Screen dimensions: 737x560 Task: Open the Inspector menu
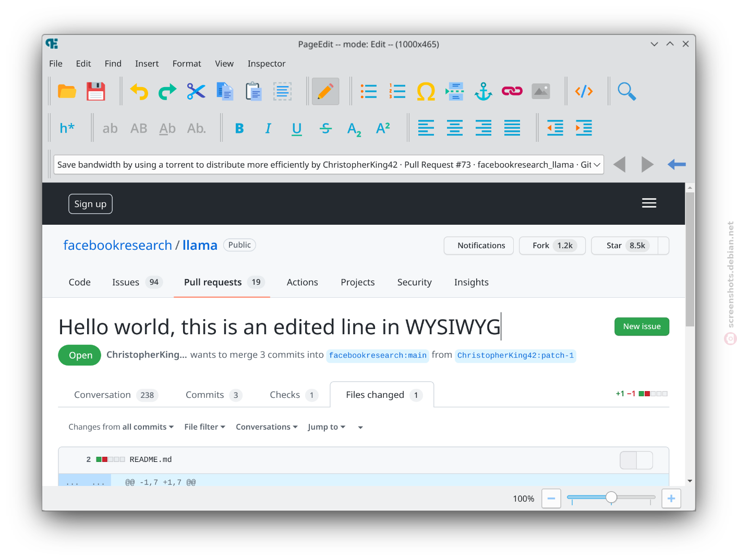point(267,64)
